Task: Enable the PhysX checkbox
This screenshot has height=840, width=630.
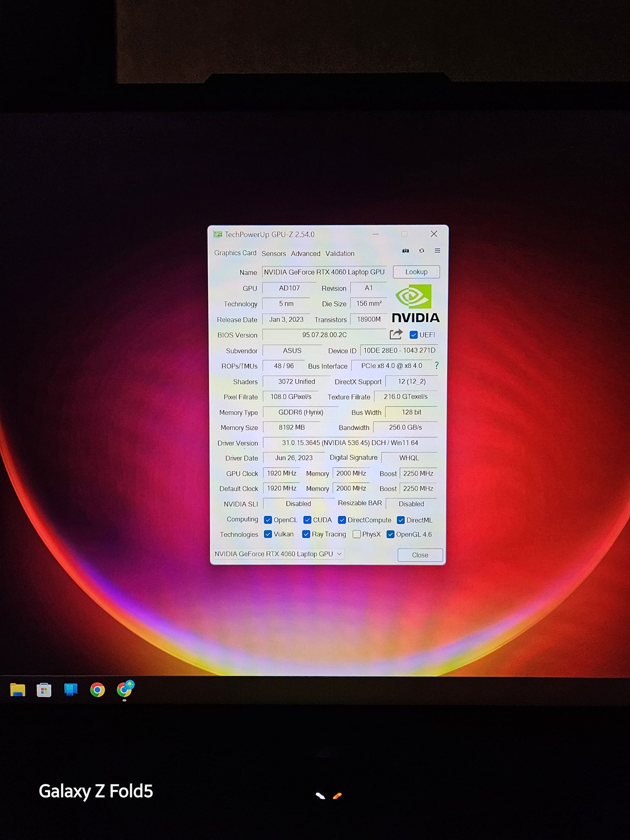Action: pyautogui.click(x=357, y=534)
